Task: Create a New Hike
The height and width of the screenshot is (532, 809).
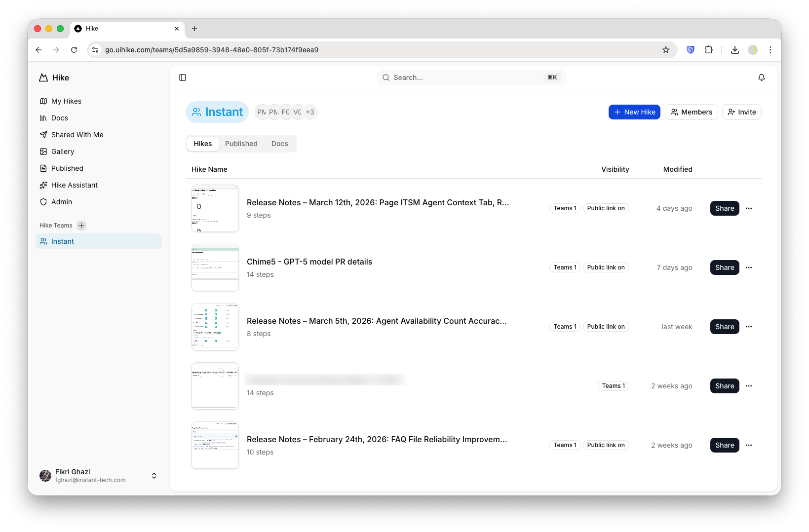Action: (x=634, y=112)
